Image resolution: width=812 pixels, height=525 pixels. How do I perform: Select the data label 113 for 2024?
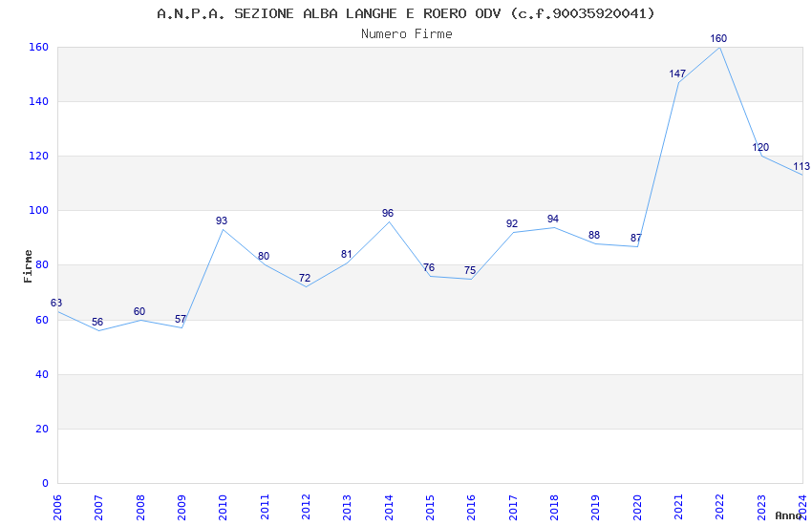[801, 166]
